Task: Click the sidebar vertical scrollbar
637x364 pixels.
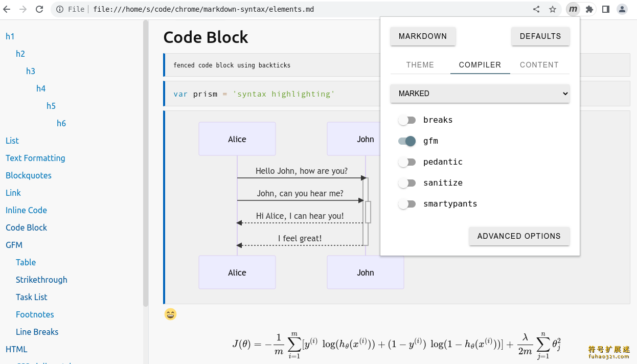Action: point(146,164)
